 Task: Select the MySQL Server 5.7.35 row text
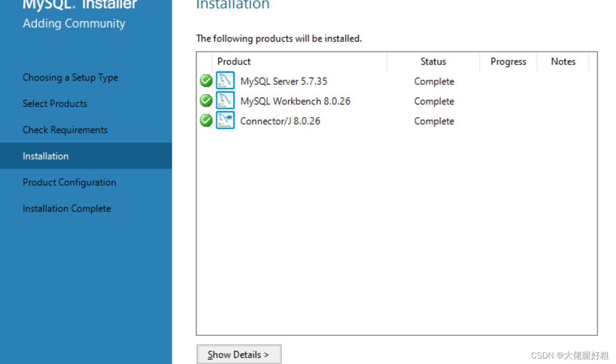[x=284, y=81]
